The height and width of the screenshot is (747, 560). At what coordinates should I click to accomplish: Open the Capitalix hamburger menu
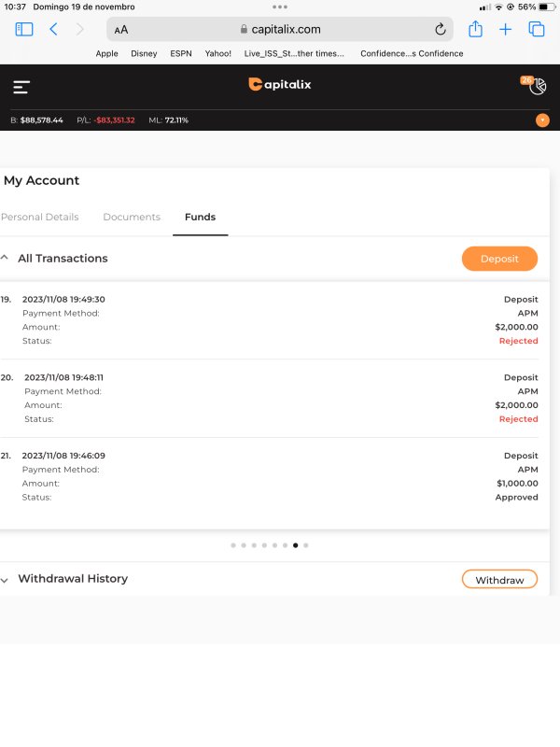pyautogui.click(x=21, y=87)
